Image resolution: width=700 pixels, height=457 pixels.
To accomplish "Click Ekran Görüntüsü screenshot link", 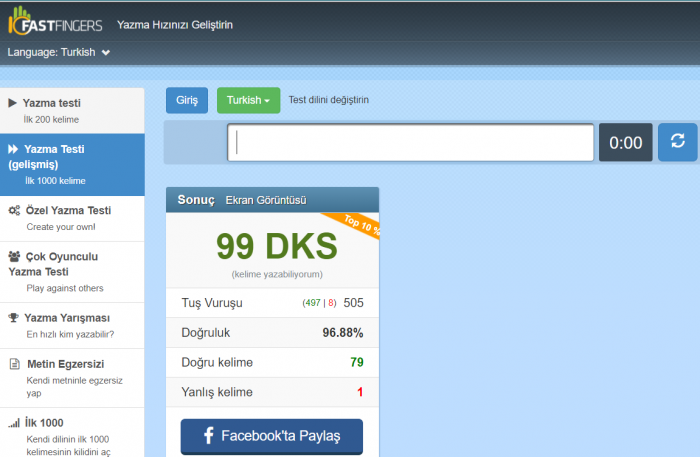I will [x=266, y=200].
